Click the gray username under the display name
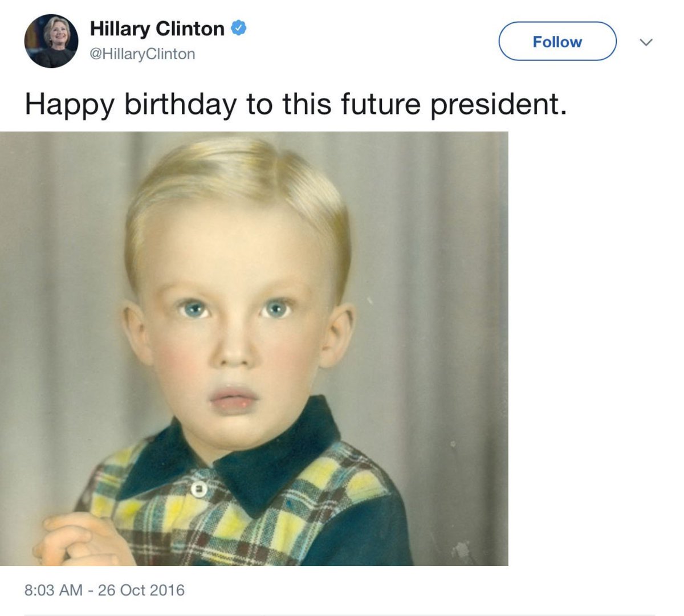 tap(142, 54)
